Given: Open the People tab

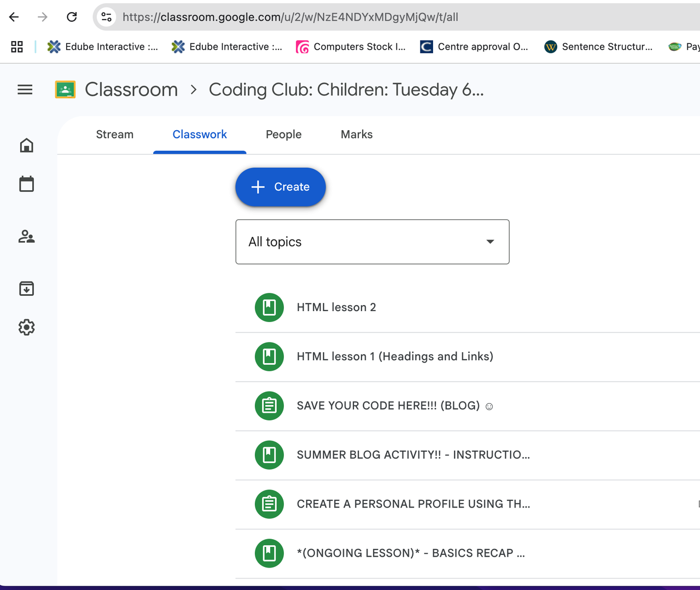Looking at the screenshot, I should (x=284, y=135).
